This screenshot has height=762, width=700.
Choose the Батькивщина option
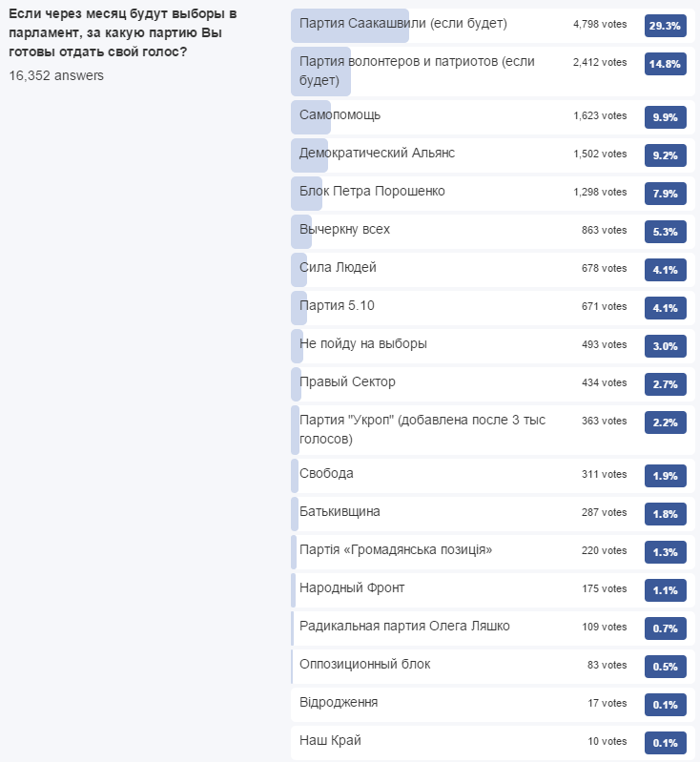[493, 514]
